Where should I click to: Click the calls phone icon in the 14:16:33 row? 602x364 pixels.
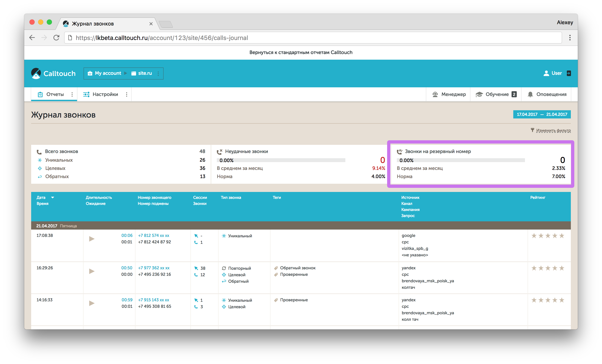pos(196,307)
